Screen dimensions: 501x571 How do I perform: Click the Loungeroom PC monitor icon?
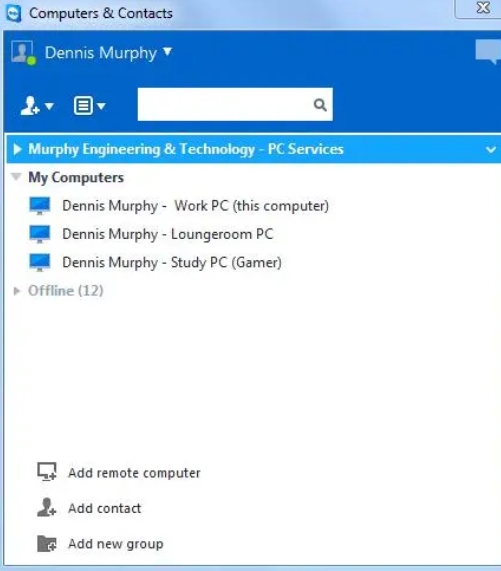click(40, 234)
